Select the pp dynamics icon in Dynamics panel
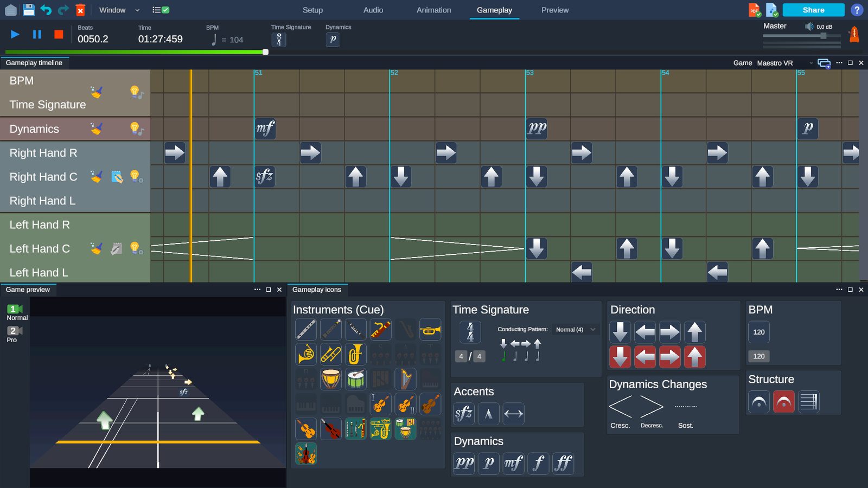This screenshot has height=488, width=868. click(x=464, y=463)
